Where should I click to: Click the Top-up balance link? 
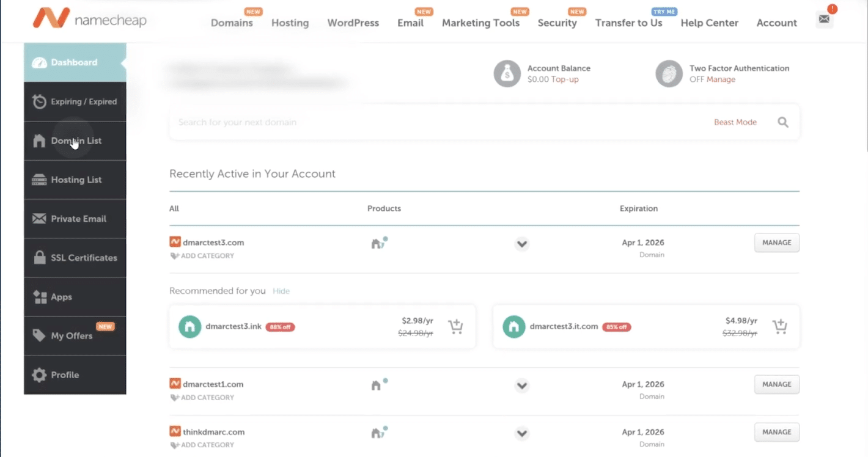(565, 79)
